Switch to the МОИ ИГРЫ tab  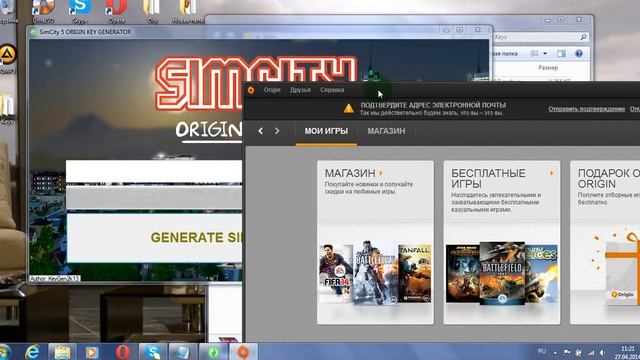point(326,131)
